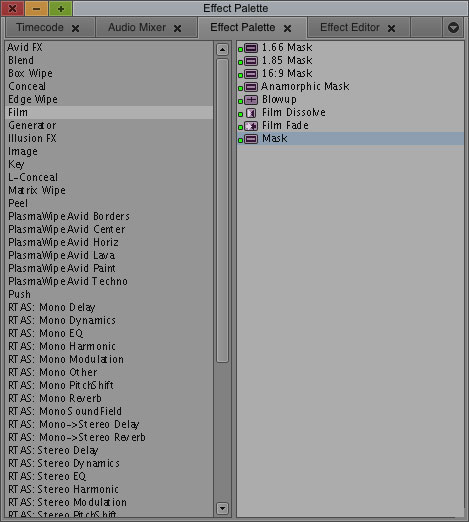Image resolution: width=469 pixels, height=522 pixels.
Task: Switch to the Effect Editor tab
Action: point(350,27)
